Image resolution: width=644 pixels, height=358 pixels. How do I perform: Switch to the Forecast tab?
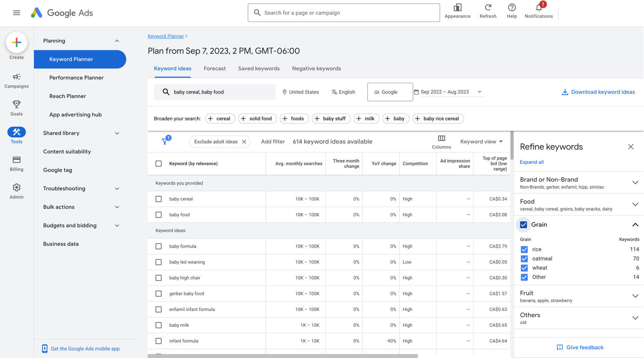(214, 69)
